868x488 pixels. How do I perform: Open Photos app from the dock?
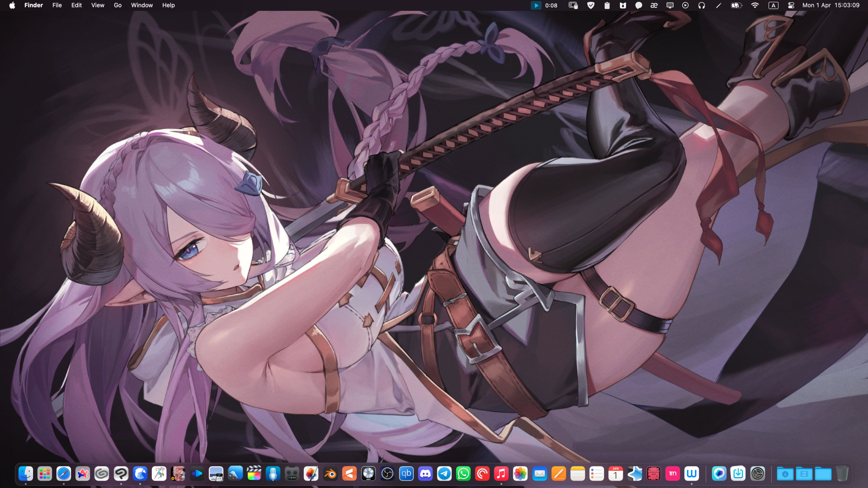(x=520, y=474)
